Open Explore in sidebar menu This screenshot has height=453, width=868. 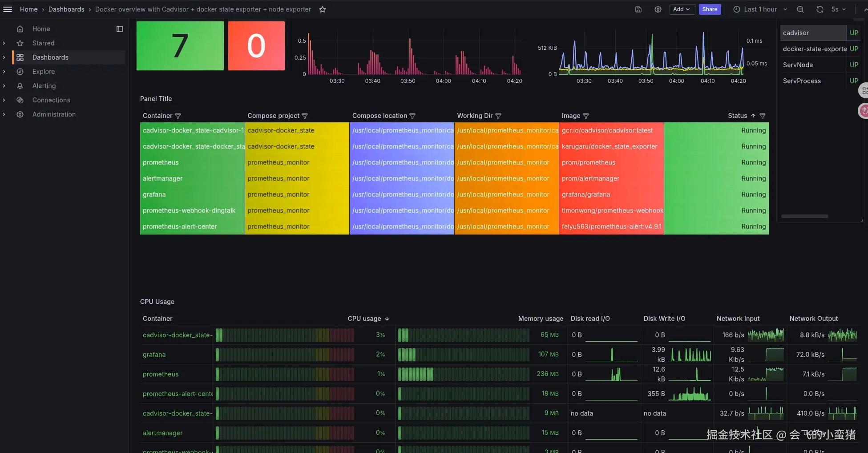coord(44,72)
